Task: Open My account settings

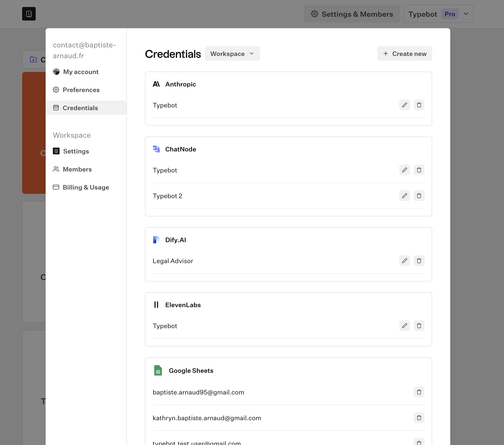Action: [81, 72]
